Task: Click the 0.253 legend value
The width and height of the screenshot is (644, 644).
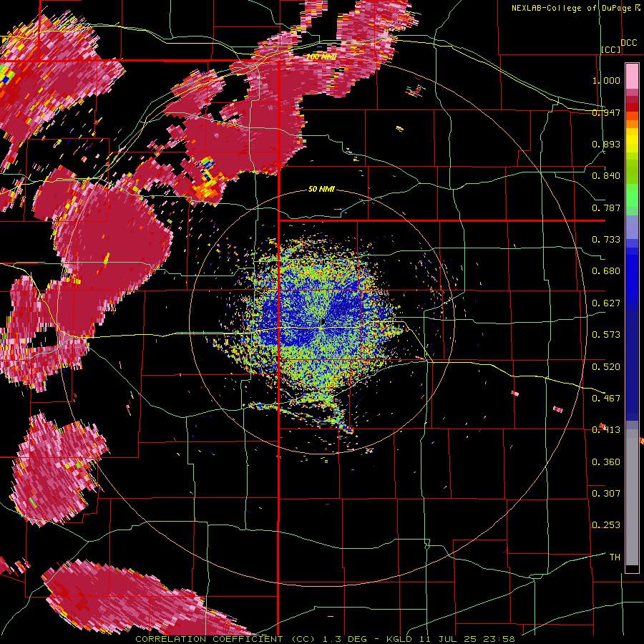Action: (606, 525)
